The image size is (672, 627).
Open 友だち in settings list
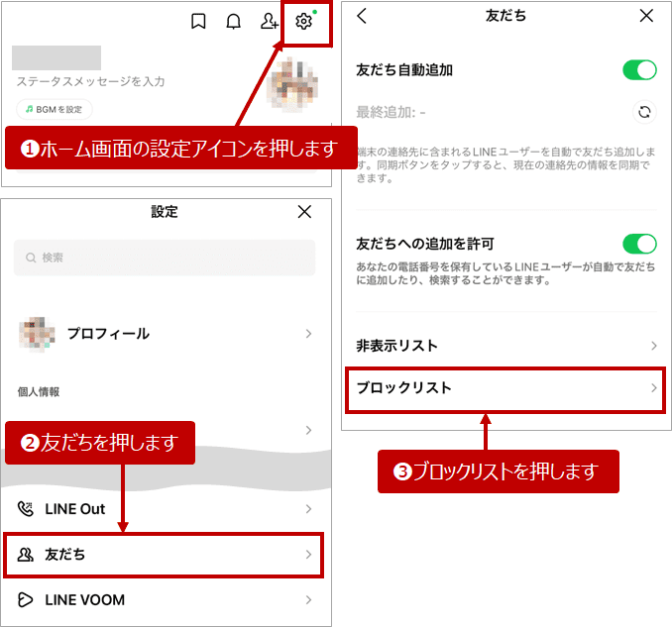[164, 555]
